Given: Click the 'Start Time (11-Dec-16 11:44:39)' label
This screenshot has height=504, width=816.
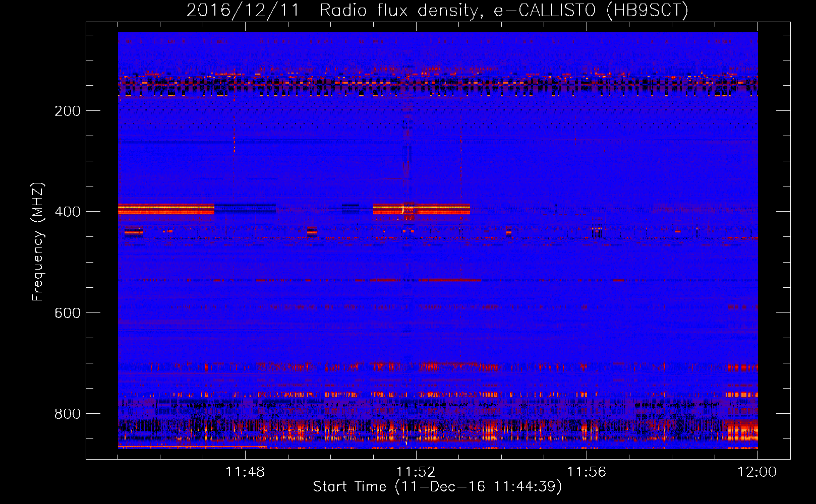Looking at the screenshot, I should coord(437,487).
